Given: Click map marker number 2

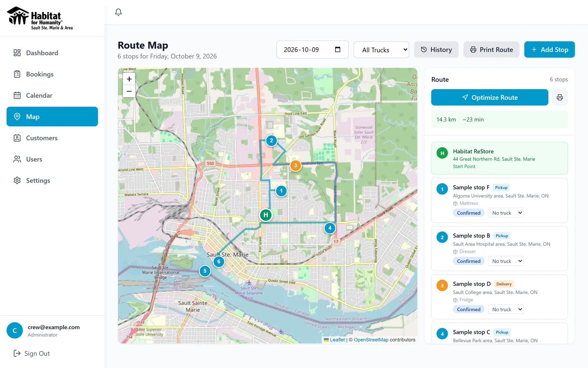Looking at the screenshot, I should click(x=271, y=140).
